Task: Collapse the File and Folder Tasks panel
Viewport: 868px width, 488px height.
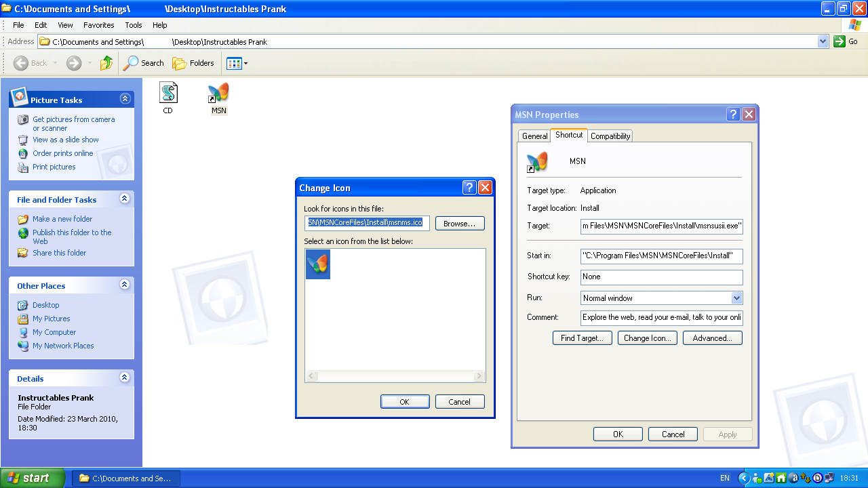Action: coord(125,199)
